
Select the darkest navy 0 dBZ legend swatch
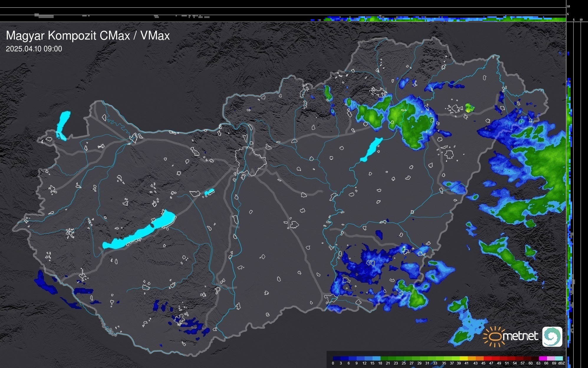pos(337,358)
